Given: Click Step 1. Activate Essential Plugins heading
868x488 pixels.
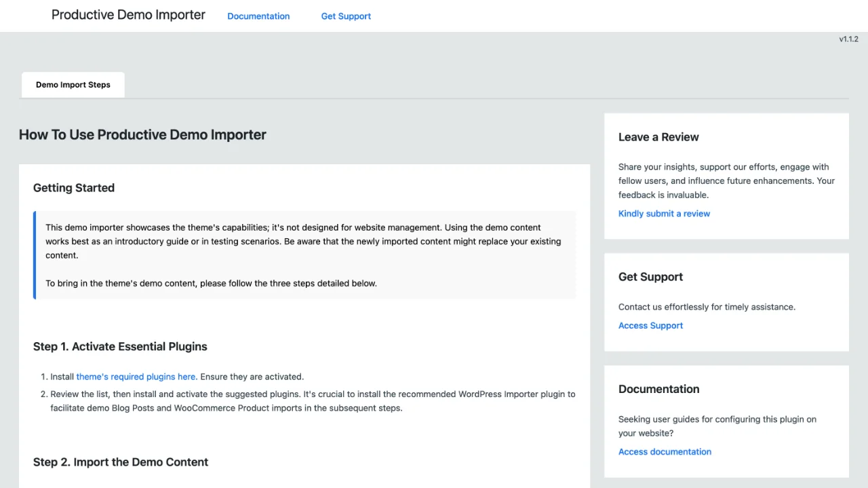Looking at the screenshot, I should (x=120, y=347).
